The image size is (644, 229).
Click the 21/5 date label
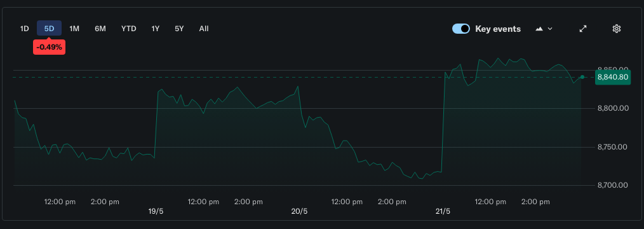pos(443,211)
